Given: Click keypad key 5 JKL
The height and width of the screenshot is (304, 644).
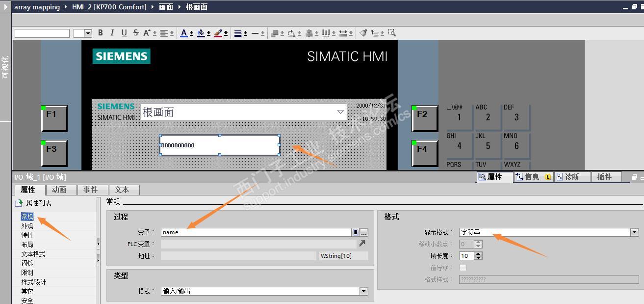Looking at the screenshot, I should [488, 145].
